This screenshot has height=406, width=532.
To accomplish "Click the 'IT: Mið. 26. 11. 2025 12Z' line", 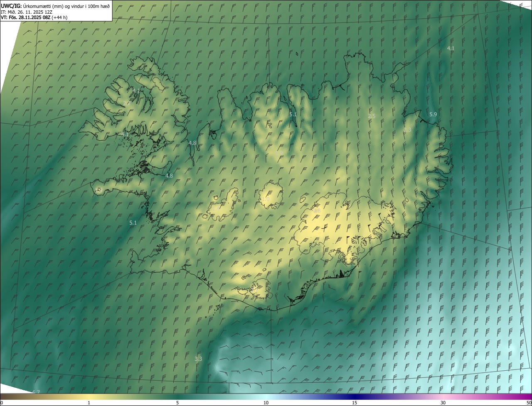I will [x=26, y=12].
